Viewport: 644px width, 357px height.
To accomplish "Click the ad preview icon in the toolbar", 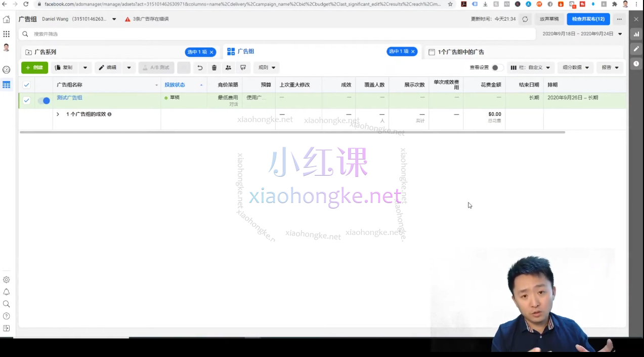I will [x=243, y=67].
